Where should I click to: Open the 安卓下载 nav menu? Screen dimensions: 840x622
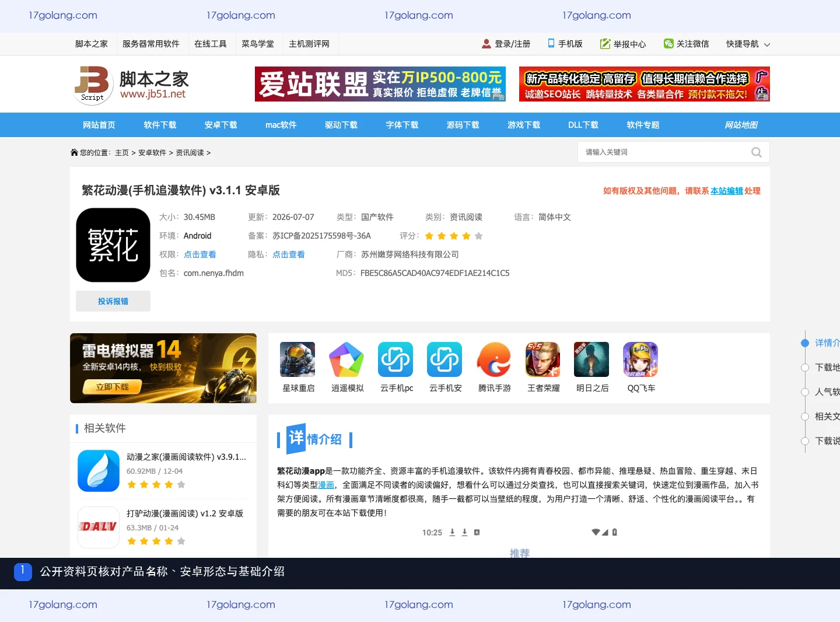coord(220,125)
